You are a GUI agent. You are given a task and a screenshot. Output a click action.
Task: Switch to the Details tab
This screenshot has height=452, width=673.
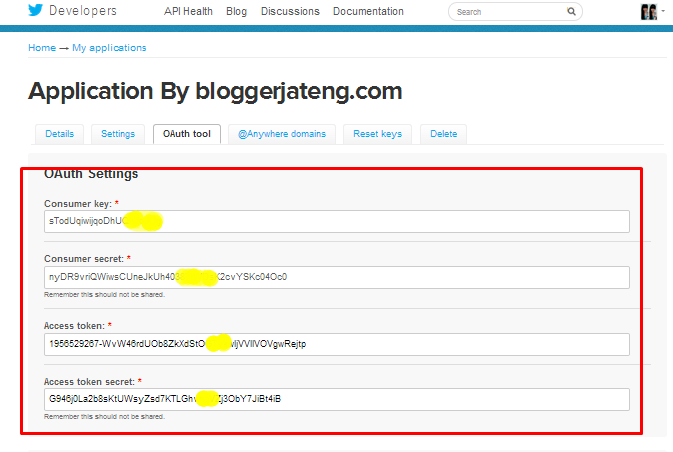coord(60,134)
